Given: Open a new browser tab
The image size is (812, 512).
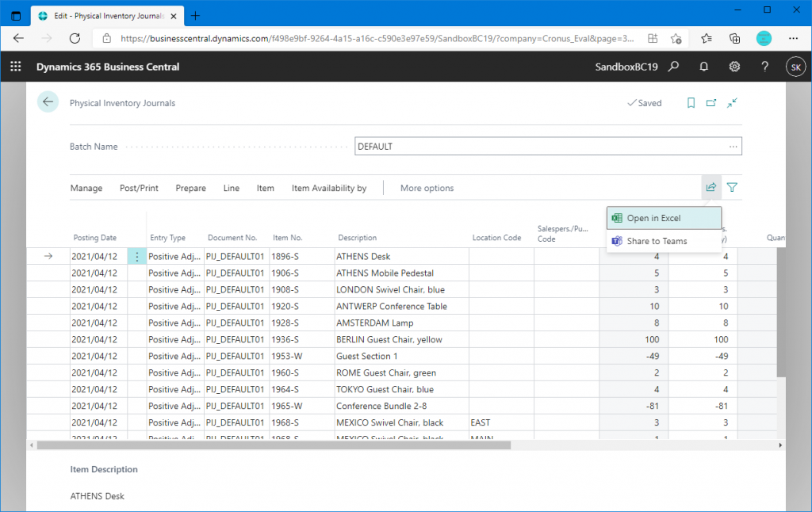Looking at the screenshot, I should point(195,16).
